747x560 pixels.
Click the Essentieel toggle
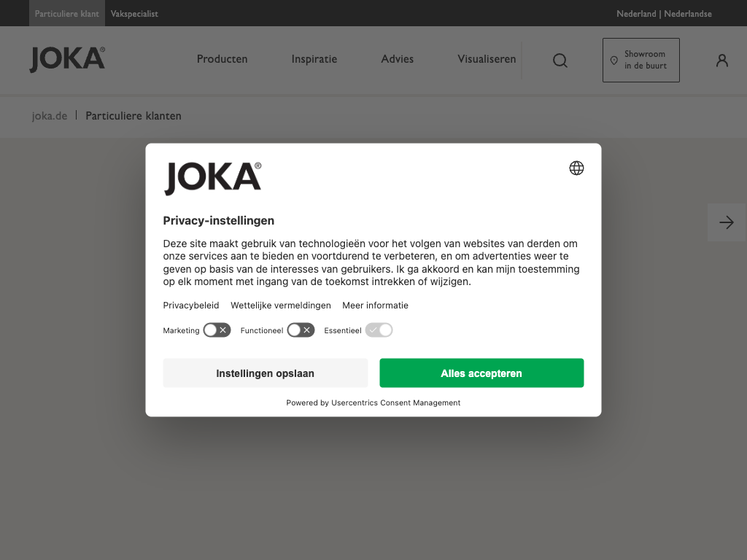(379, 330)
